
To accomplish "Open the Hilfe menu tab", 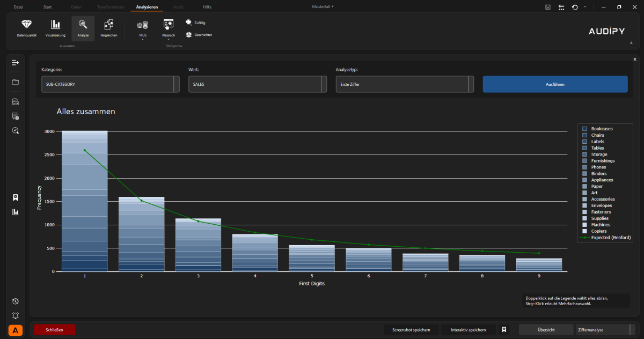I will click(207, 7).
